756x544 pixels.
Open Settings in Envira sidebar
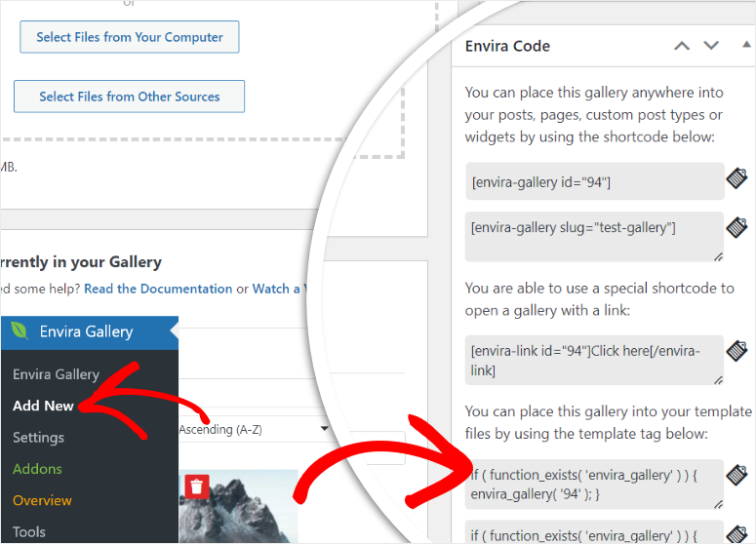39,438
